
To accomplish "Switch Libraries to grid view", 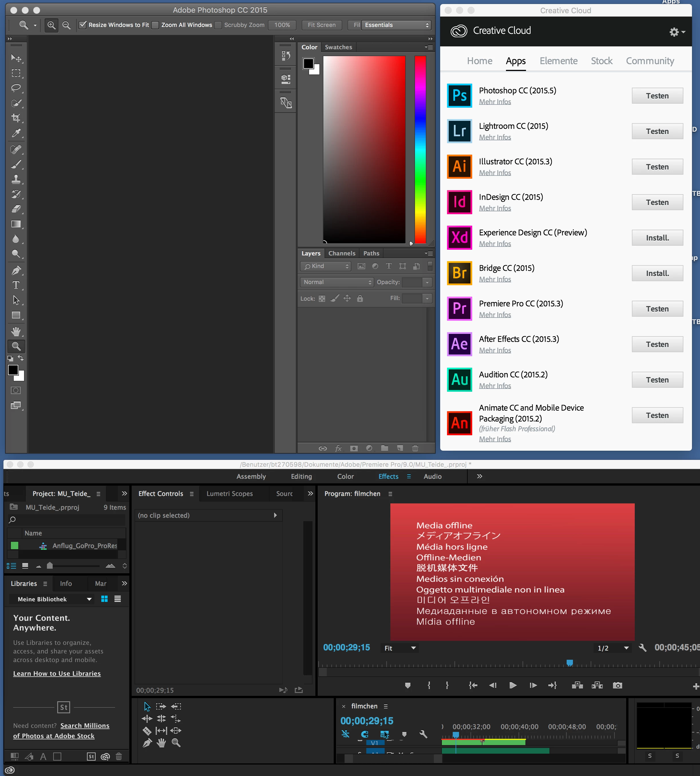I will [x=104, y=599].
